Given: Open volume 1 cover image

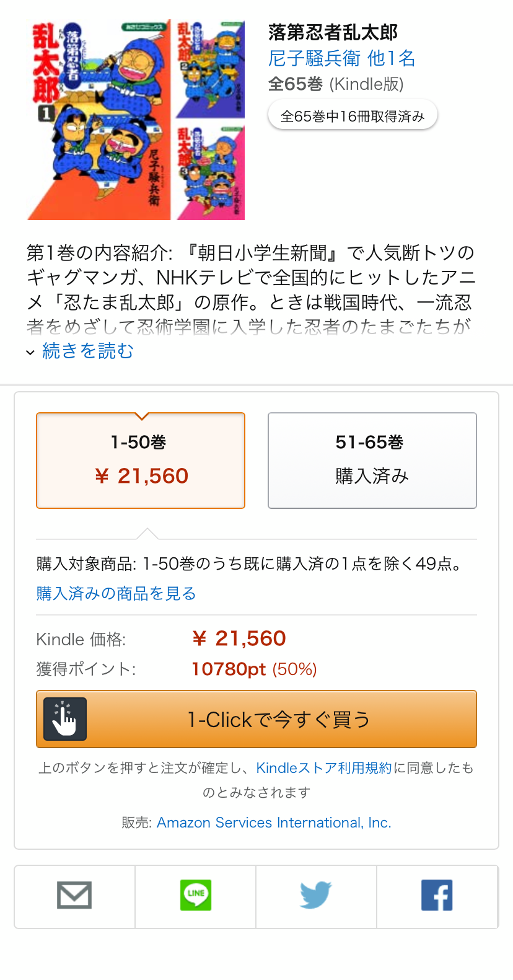Looking at the screenshot, I should [x=99, y=120].
